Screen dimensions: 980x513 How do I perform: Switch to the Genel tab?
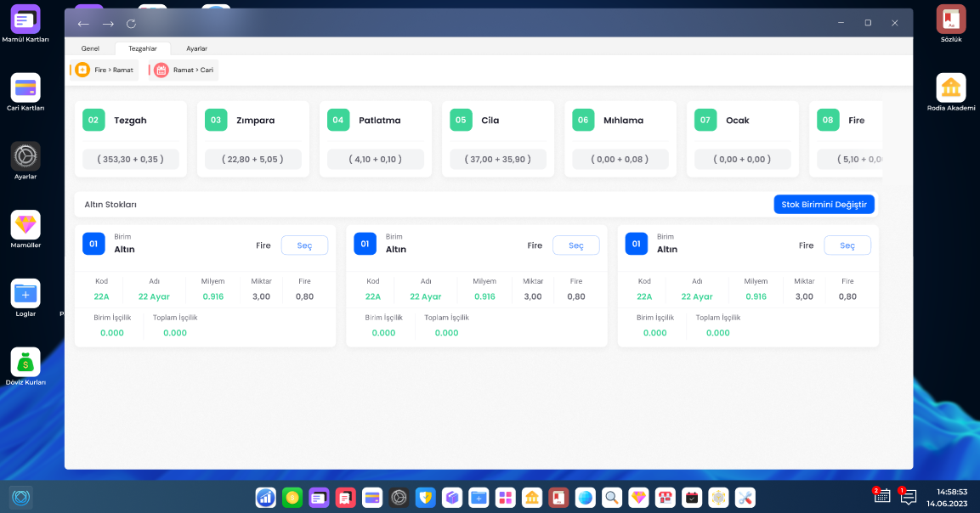pos(90,48)
